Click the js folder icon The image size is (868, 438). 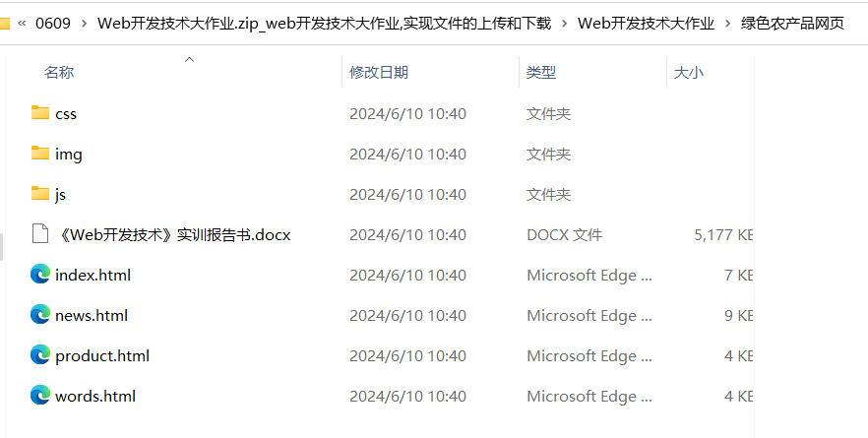pos(39,194)
